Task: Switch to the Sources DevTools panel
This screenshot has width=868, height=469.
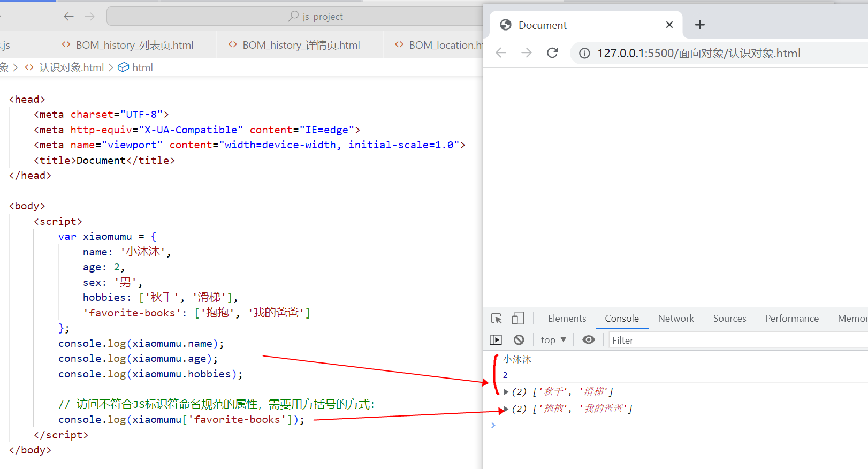Action: 729,319
